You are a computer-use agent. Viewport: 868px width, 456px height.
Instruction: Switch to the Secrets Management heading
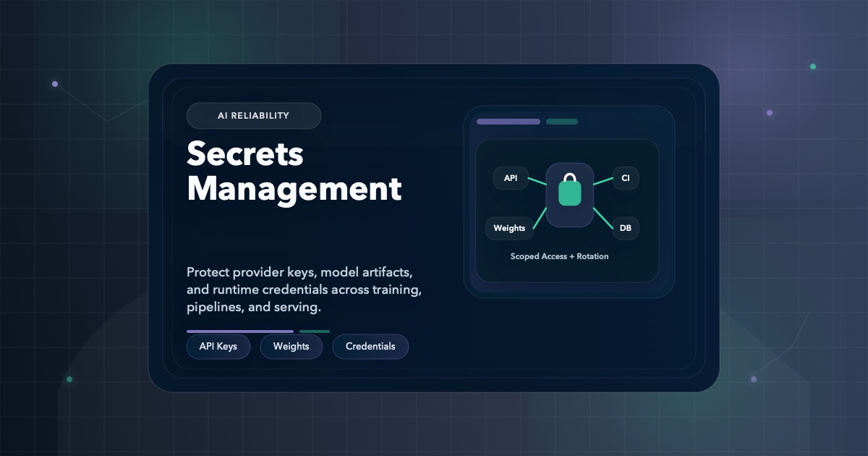click(294, 172)
